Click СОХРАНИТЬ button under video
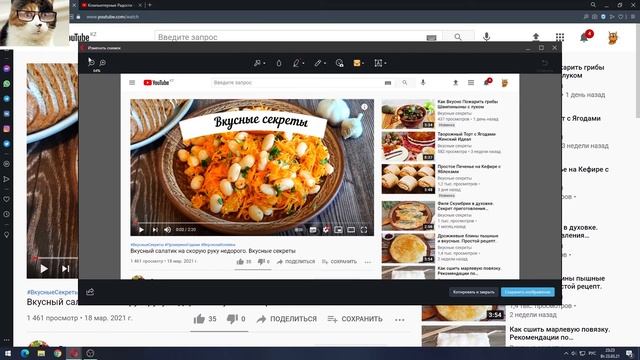The image size is (640, 360). [x=355, y=319]
